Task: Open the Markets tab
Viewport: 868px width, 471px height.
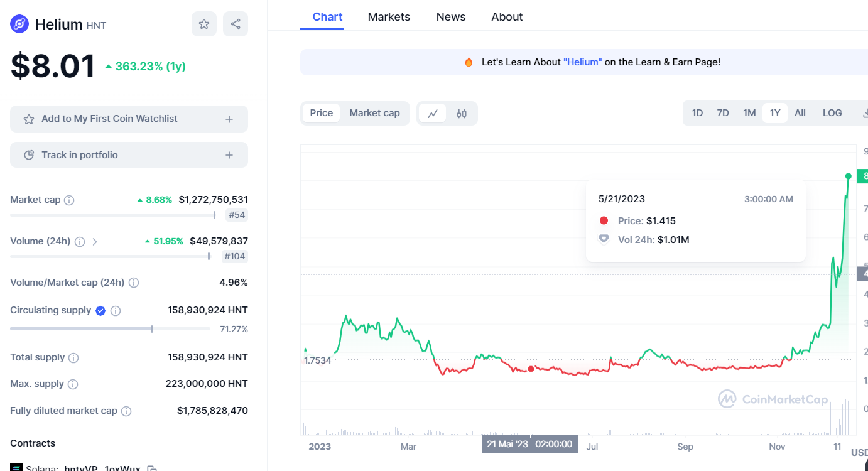Action: (x=389, y=17)
